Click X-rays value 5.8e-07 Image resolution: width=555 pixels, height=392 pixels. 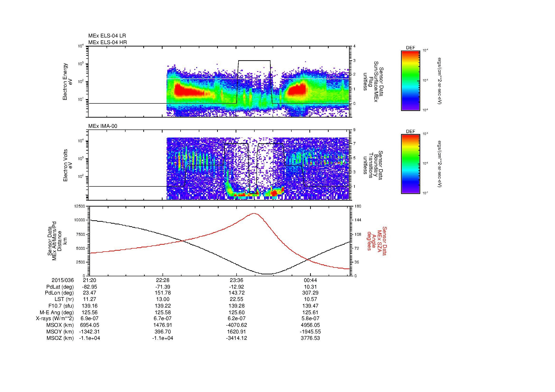point(310,318)
